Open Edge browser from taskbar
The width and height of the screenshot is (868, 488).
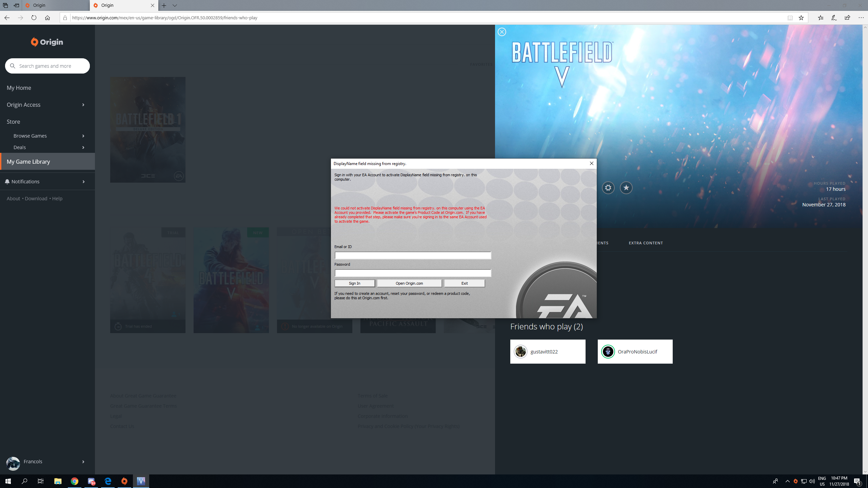point(108,481)
